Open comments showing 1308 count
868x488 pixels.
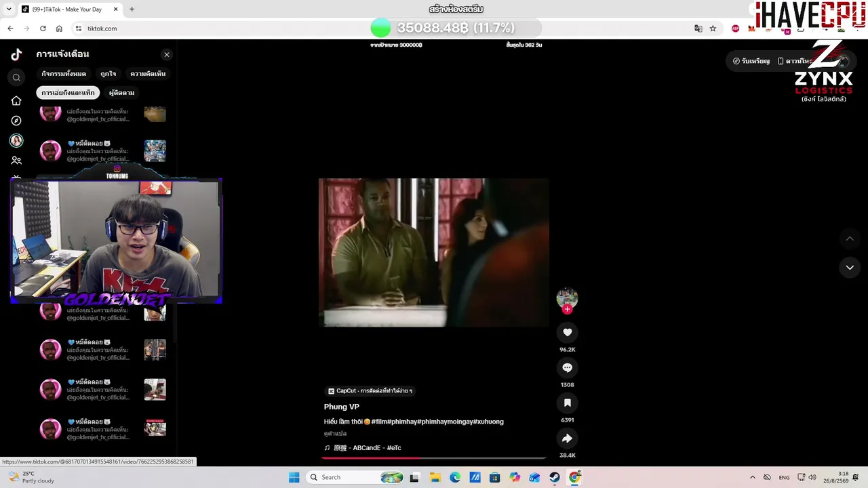click(568, 367)
